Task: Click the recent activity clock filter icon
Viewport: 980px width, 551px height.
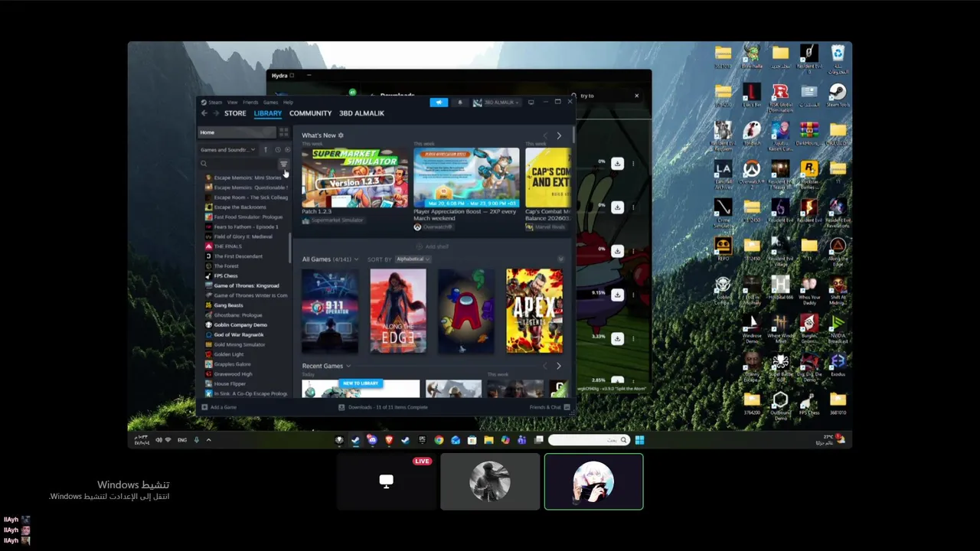Action: [x=277, y=150]
